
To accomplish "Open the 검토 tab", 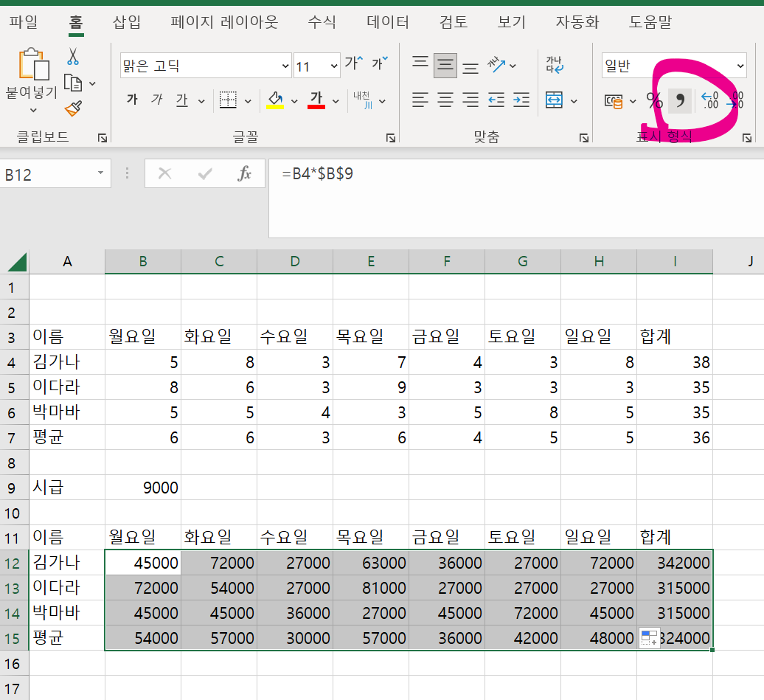I will coord(453,22).
